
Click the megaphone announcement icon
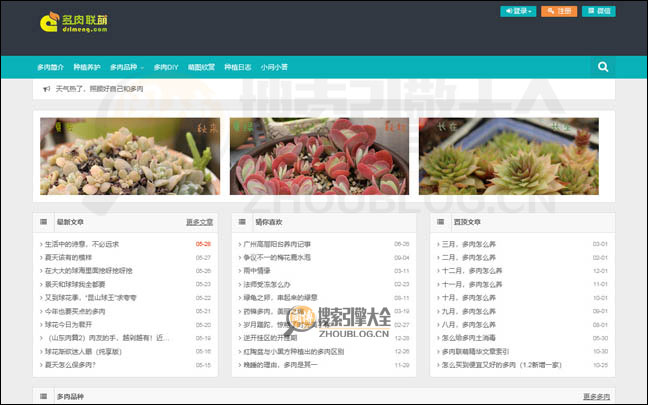click(47, 89)
